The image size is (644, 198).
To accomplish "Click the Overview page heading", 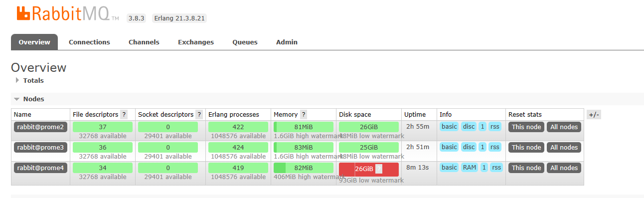I will coord(38,68).
